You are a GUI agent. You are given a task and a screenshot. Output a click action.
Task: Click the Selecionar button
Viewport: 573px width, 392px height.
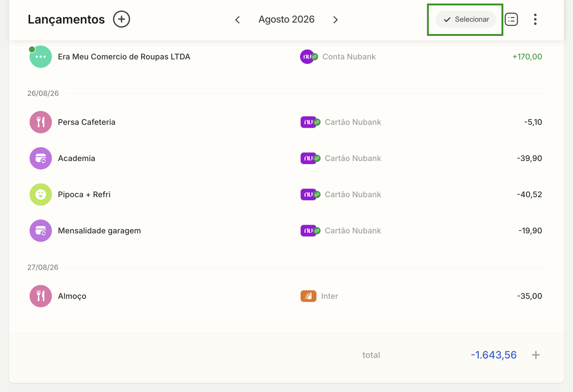pyautogui.click(x=466, y=19)
